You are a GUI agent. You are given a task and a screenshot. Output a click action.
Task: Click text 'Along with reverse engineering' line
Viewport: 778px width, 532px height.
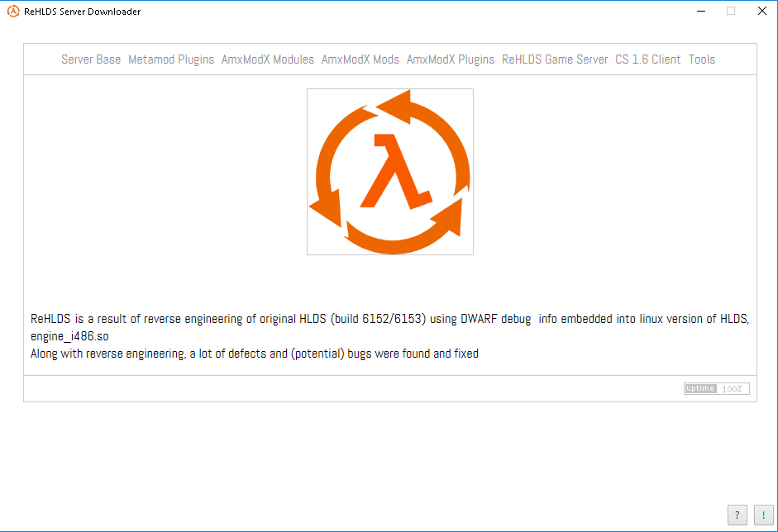point(255,354)
